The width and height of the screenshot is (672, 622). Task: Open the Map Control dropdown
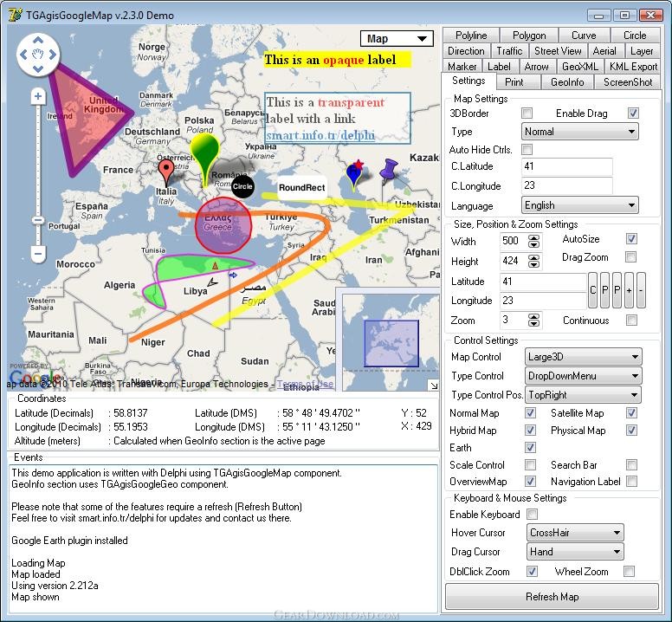tap(583, 357)
